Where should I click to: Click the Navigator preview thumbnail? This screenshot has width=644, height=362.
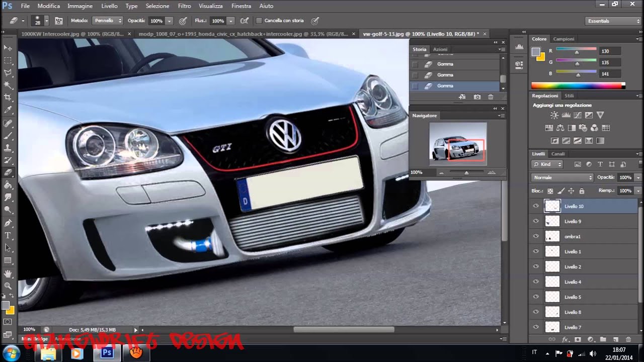(x=458, y=144)
